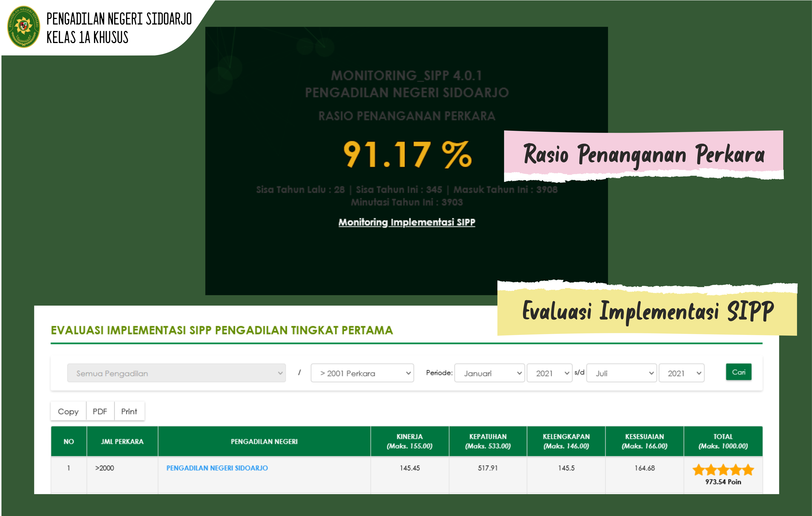
Task: Open the start year 2021 dropdown beside Januari
Action: (x=549, y=373)
